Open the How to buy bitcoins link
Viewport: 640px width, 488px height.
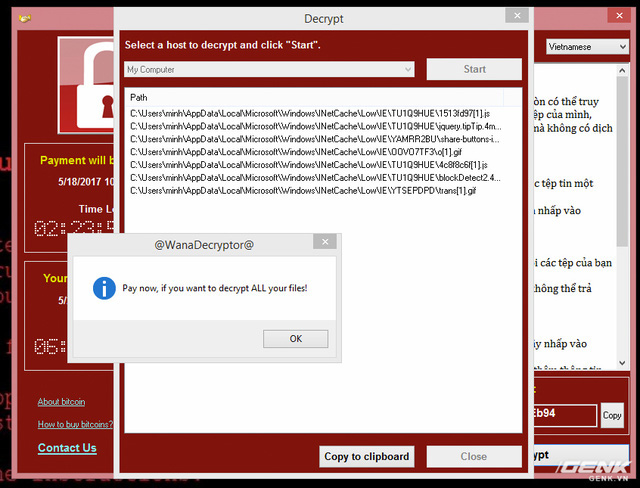coord(75,424)
